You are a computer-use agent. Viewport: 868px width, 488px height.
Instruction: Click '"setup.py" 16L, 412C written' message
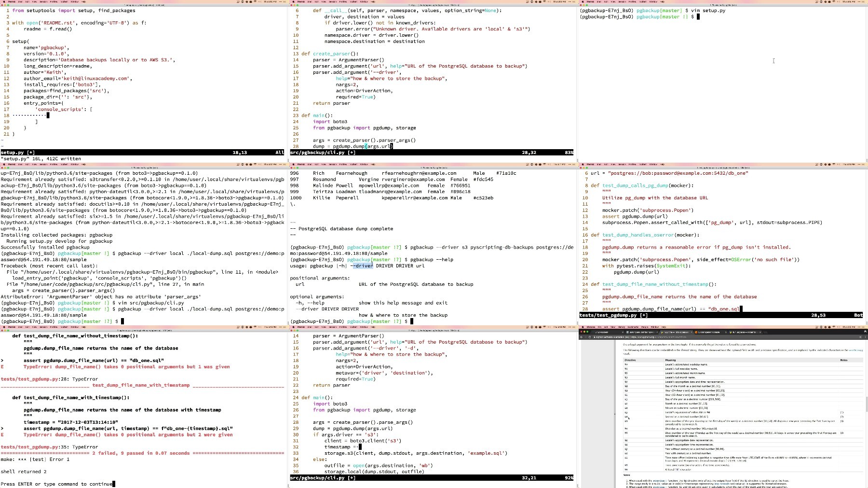tap(41, 159)
